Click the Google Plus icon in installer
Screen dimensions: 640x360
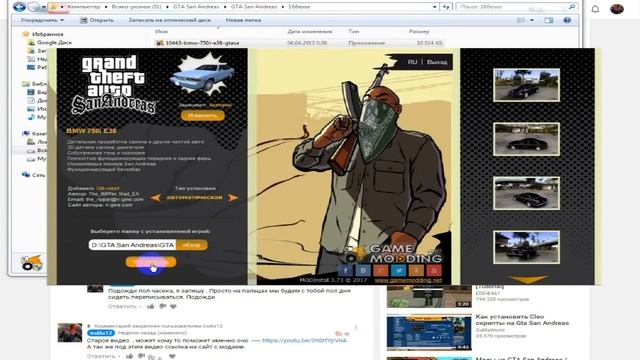pyautogui.click(x=381, y=270)
